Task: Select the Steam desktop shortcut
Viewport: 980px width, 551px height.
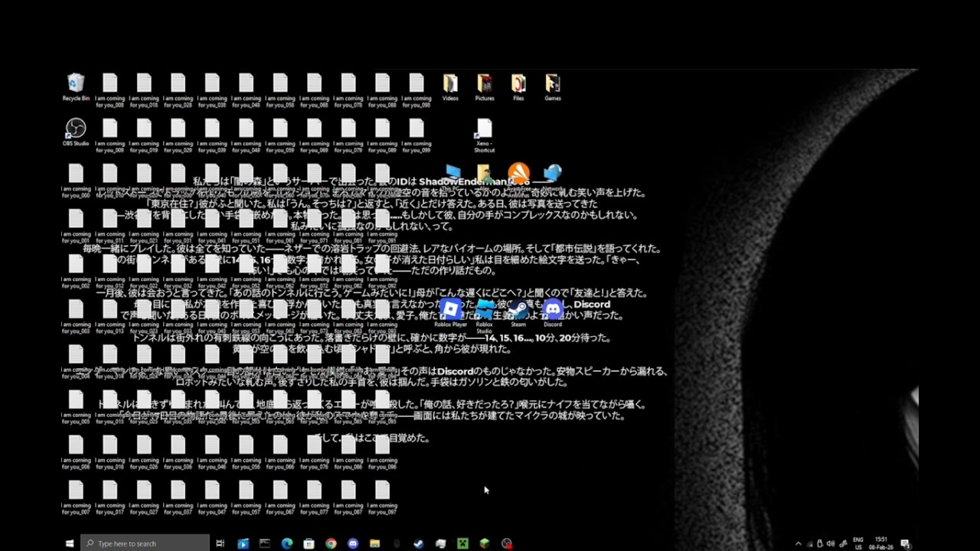Action: click(518, 314)
